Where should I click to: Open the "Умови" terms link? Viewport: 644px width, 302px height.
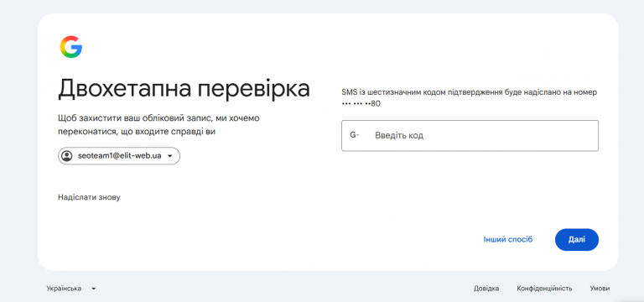pos(600,289)
